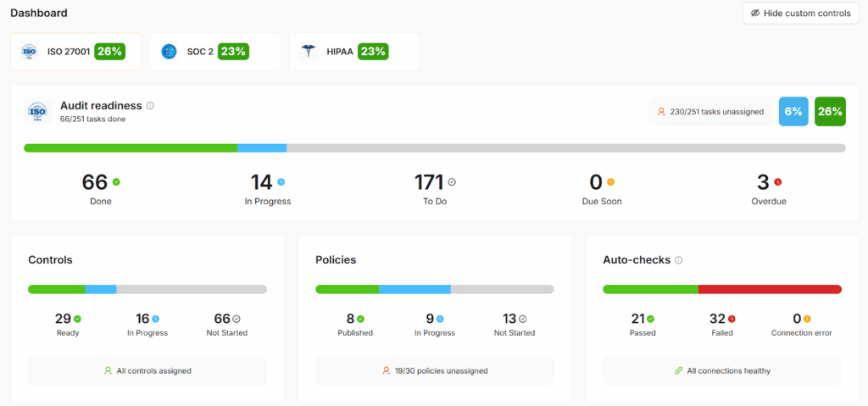
Task: Click the 26% badge on ISO 27001 card
Action: [x=109, y=52]
